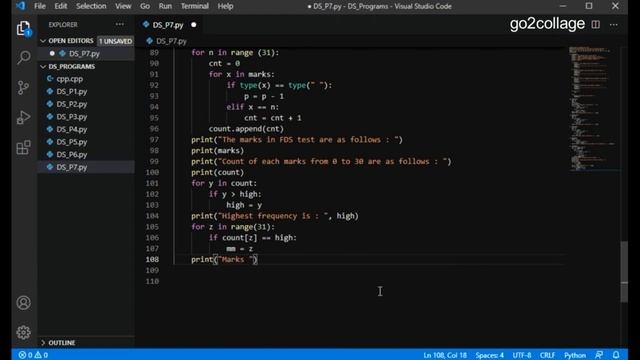The width and height of the screenshot is (640, 360).
Task: Click the 1 UNSAVED badge
Action: coord(116,41)
